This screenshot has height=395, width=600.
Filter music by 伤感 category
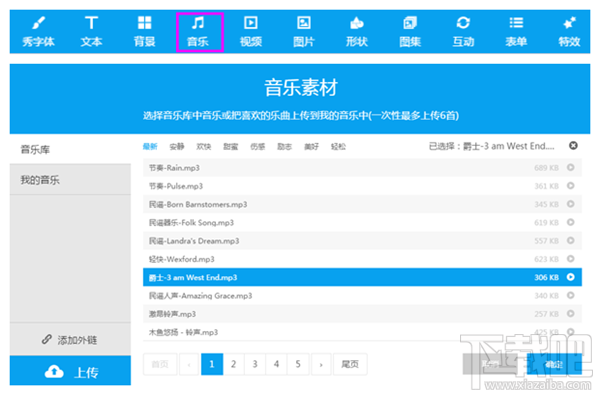[258, 147]
